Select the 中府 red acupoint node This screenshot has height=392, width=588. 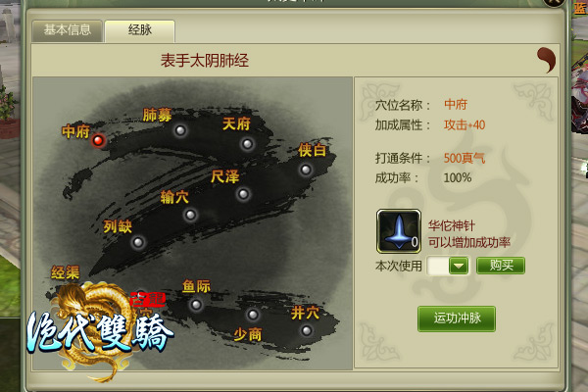[98, 140]
